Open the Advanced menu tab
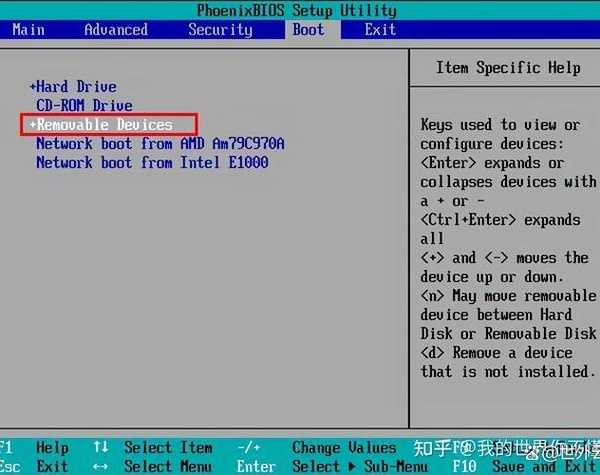The height and width of the screenshot is (475, 600). click(116, 29)
